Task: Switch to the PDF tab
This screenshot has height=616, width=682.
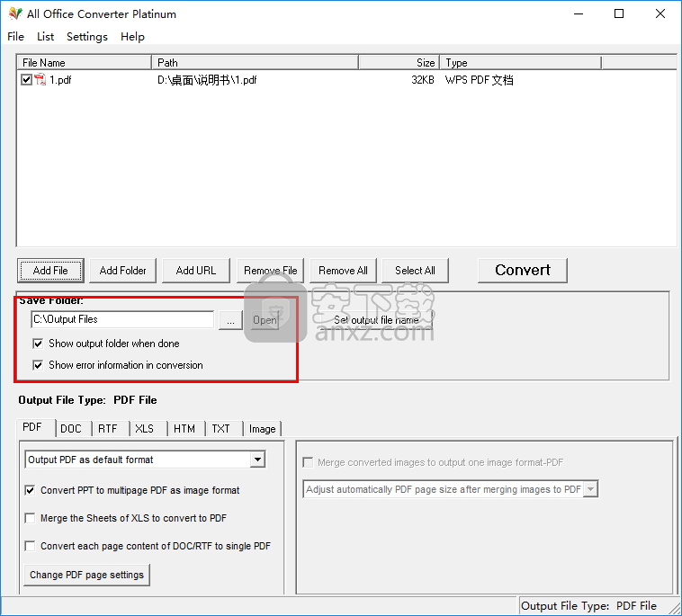Action: tap(36, 427)
